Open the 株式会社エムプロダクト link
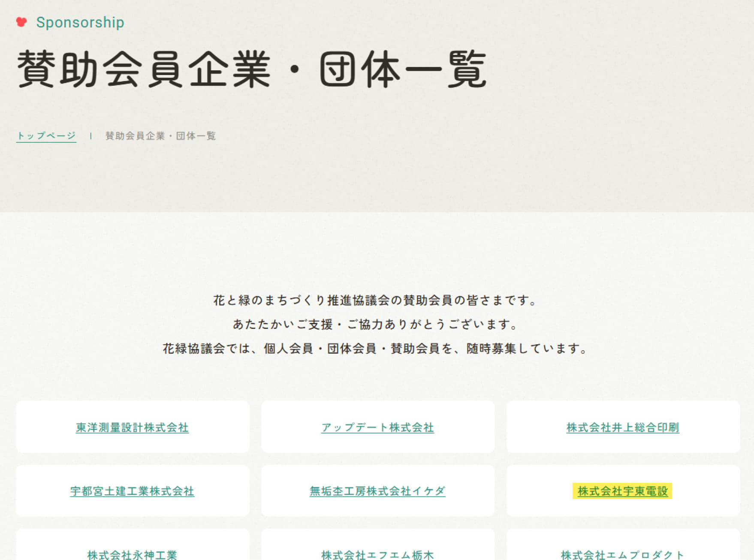 point(622,554)
